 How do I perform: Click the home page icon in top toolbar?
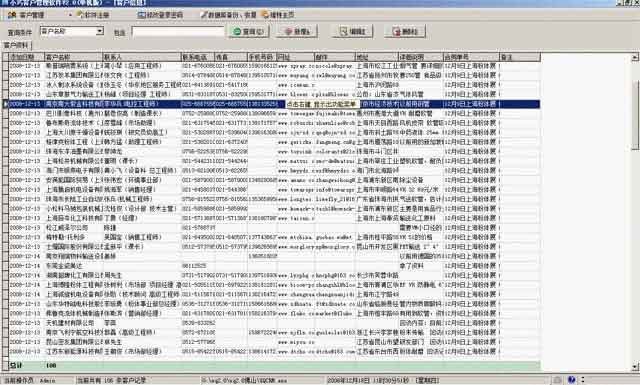pyautogui.click(x=265, y=15)
